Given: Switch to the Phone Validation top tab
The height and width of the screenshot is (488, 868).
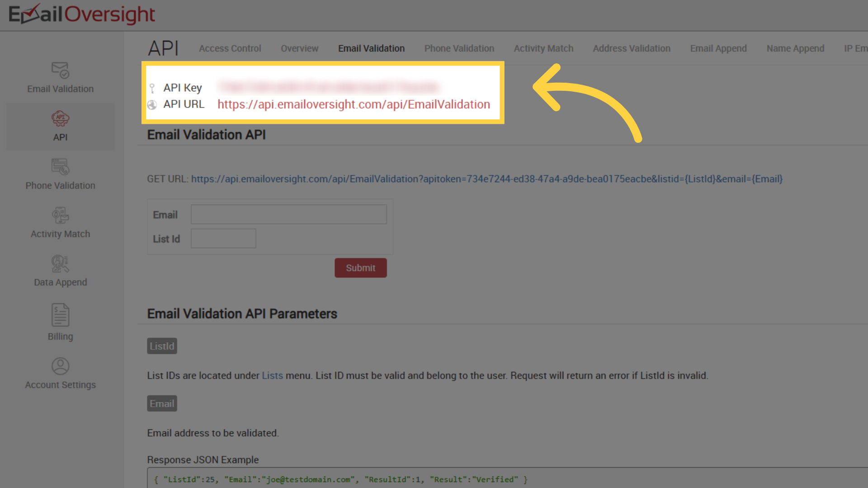Looking at the screenshot, I should (459, 48).
